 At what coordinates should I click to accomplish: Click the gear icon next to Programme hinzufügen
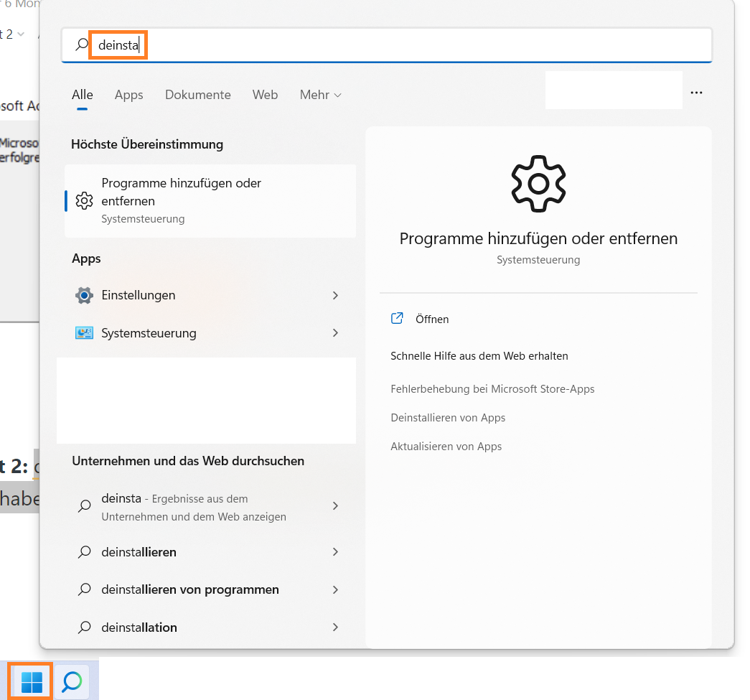[83, 201]
